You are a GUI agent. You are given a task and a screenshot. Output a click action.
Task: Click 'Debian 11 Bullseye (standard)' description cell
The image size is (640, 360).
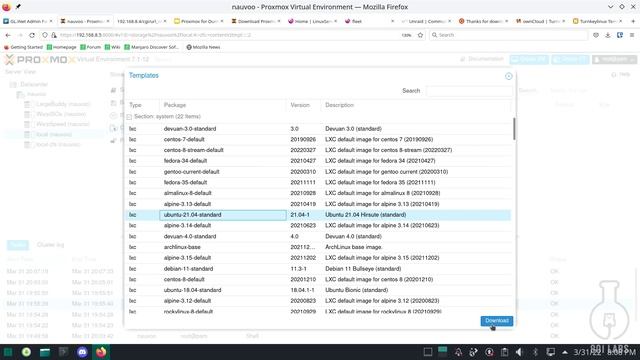coord(416,269)
